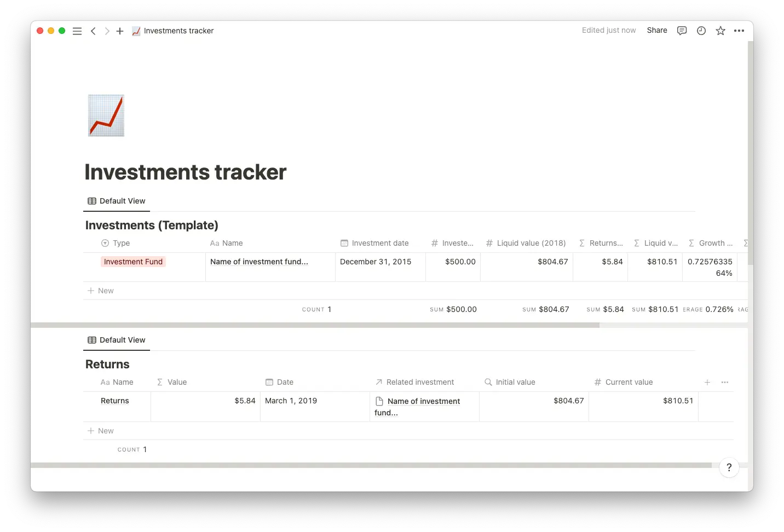Select the Investment Fund tag
The image size is (784, 532).
tap(133, 262)
